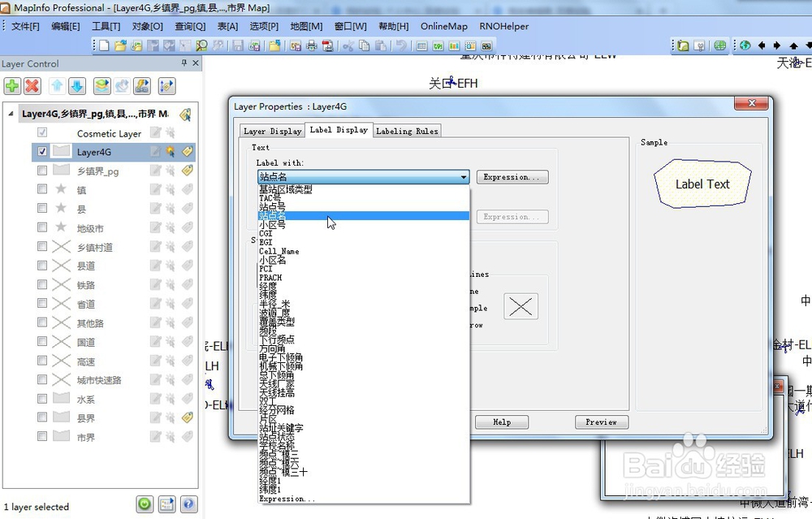The width and height of the screenshot is (812, 519).
Task: Select Cell_Name in the dropdown list
Action: click(x=364, y=251)
